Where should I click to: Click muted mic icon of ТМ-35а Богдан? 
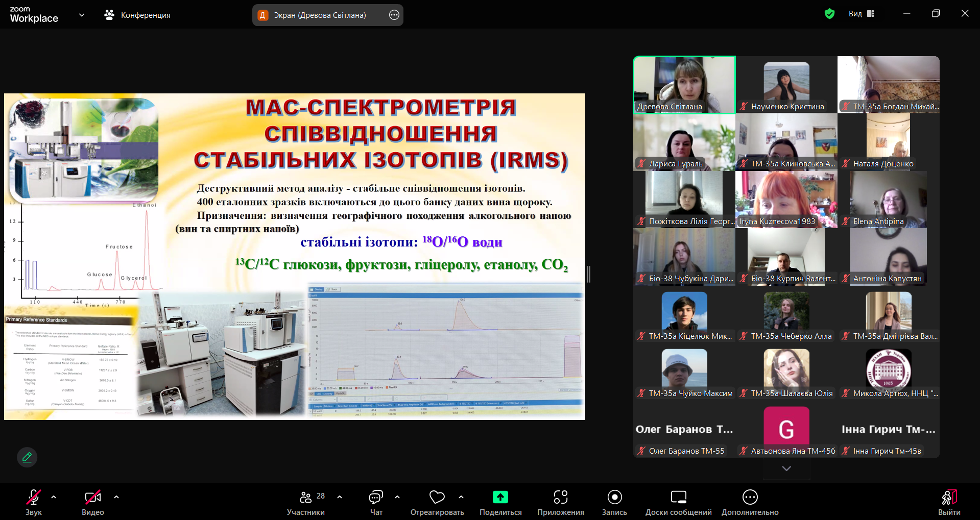click(x=846, y=107)
